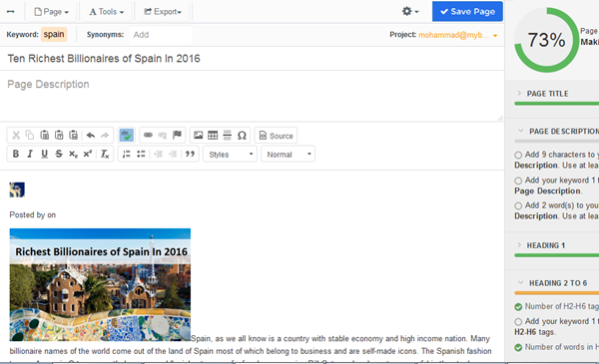Click the spain keyword tag
The image size is (599, 364).
(x=54, y=34)
